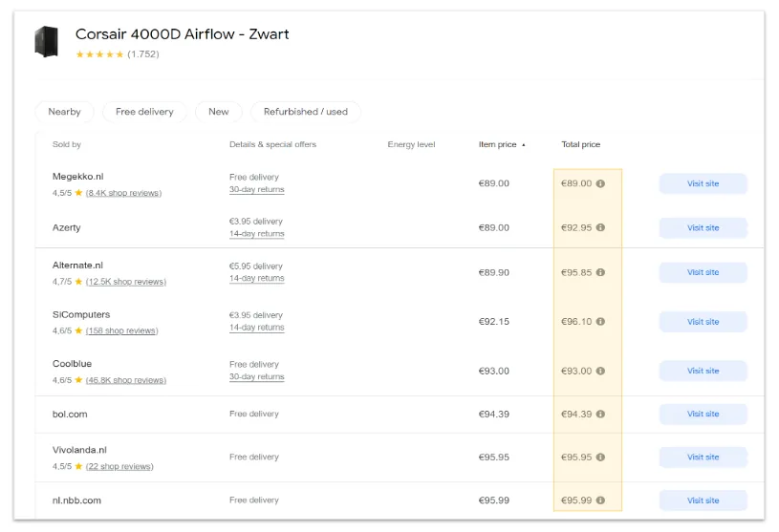
Task: Visit site for Coolblue
Action: [703, 371]
